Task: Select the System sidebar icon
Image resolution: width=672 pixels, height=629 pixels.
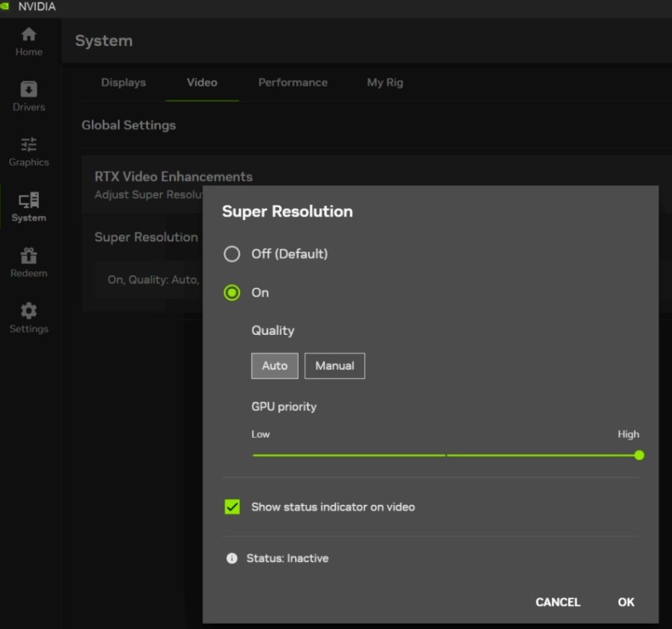Action: pyautogui.click(x=29, y=200)
